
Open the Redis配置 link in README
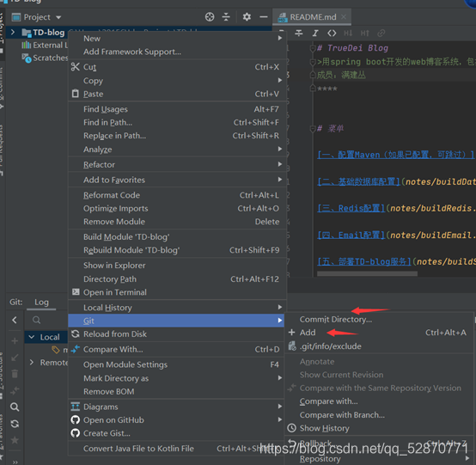click(x=351, y=208)
